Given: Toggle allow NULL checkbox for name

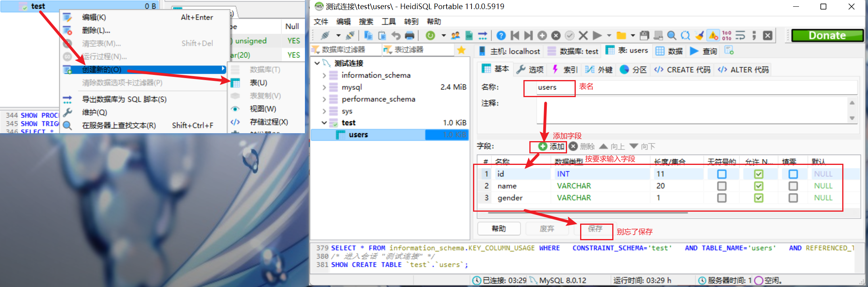Looking at the screenshot, I should pos(759,186).
